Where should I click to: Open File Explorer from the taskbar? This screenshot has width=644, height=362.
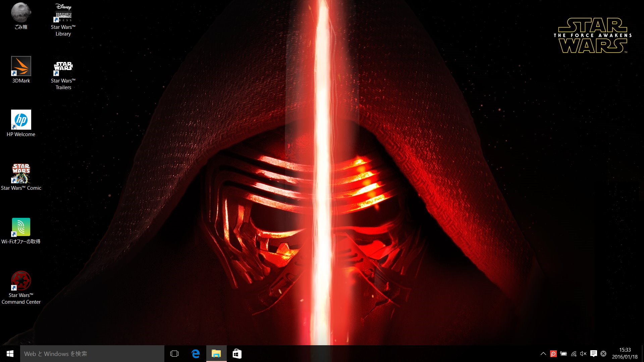coord(216,354)
